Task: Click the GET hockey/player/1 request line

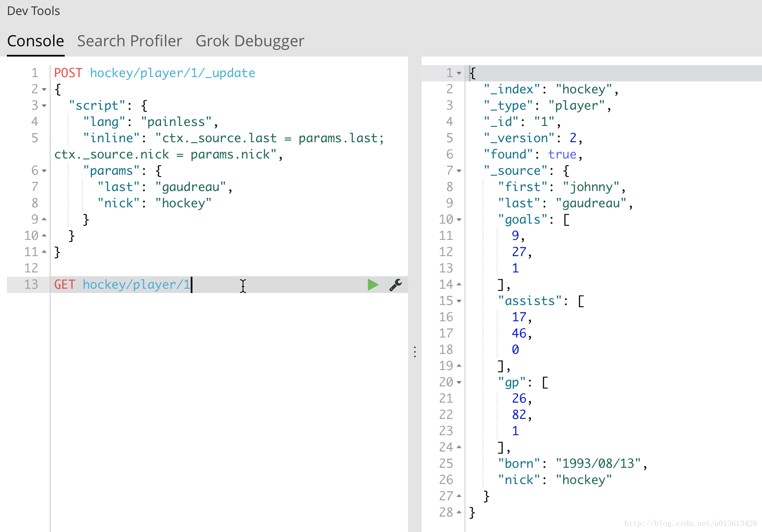Action: pos(122,284)
